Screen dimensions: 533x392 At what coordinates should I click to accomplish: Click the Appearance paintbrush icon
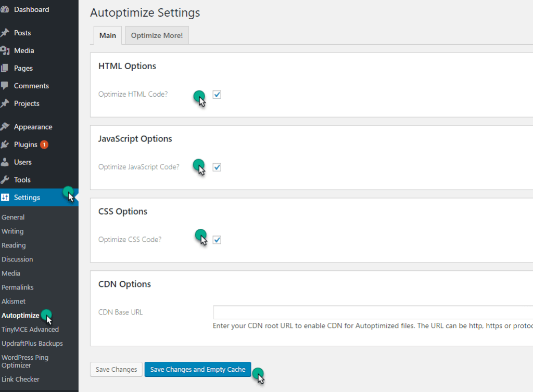click(5, 126)
